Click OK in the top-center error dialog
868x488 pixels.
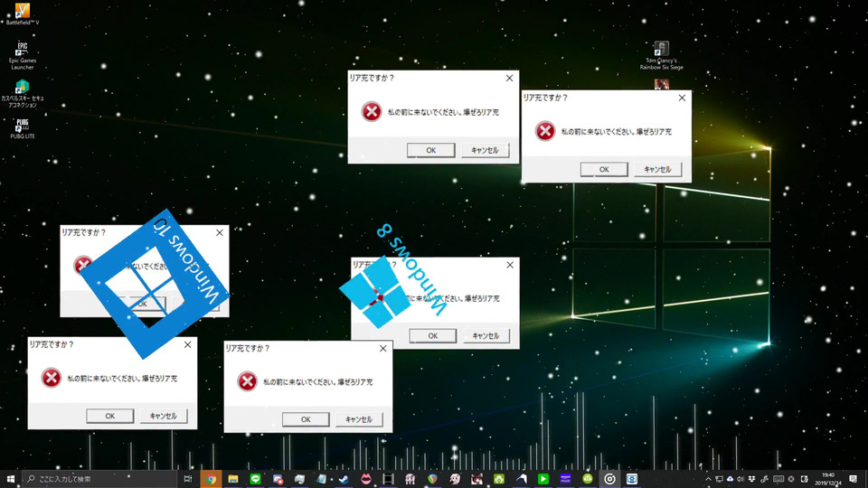430,150
